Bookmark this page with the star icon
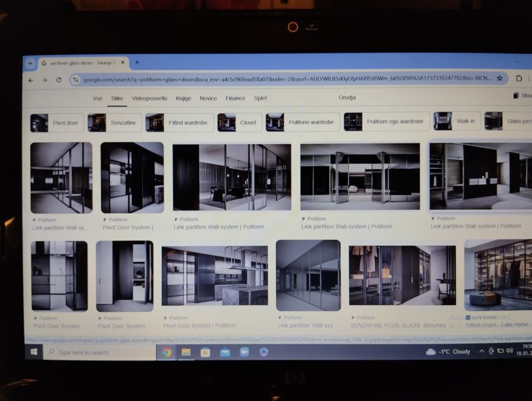 500,78
